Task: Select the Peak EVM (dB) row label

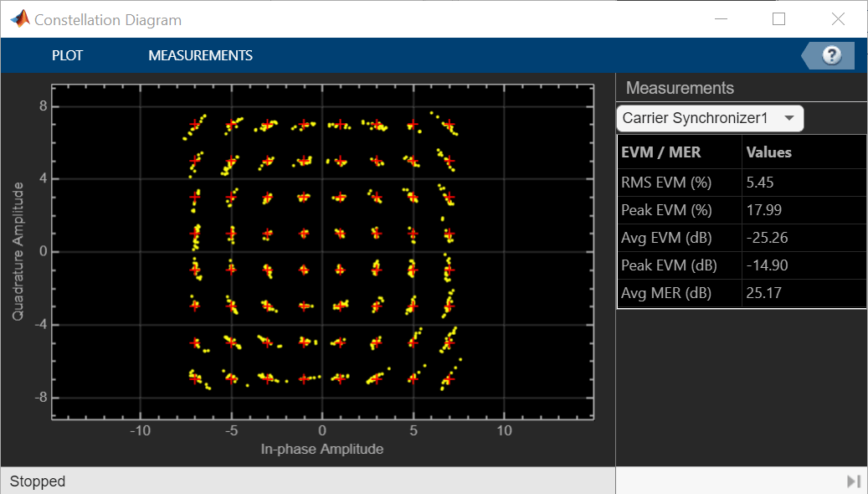Action: point(669,265)
